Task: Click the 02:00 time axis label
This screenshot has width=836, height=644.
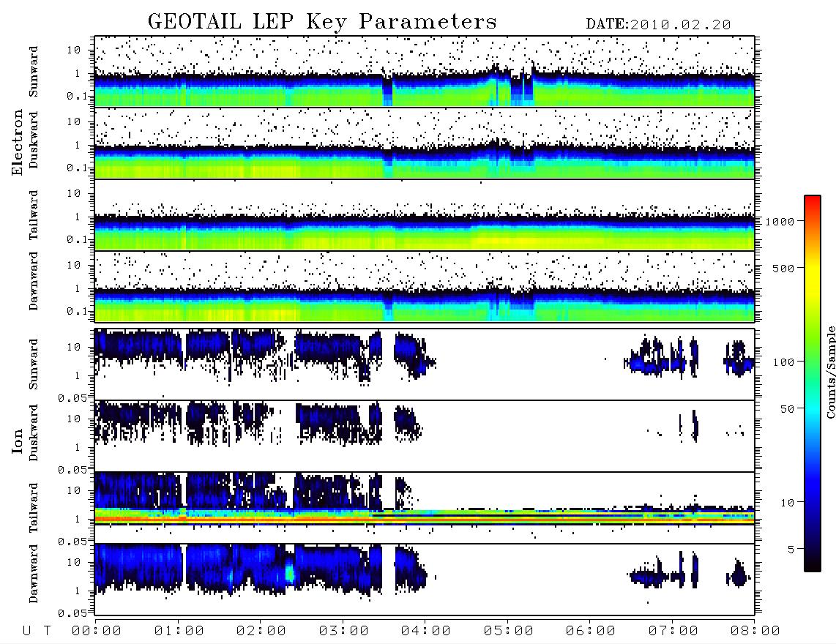Action: click(x=261, y=631)
